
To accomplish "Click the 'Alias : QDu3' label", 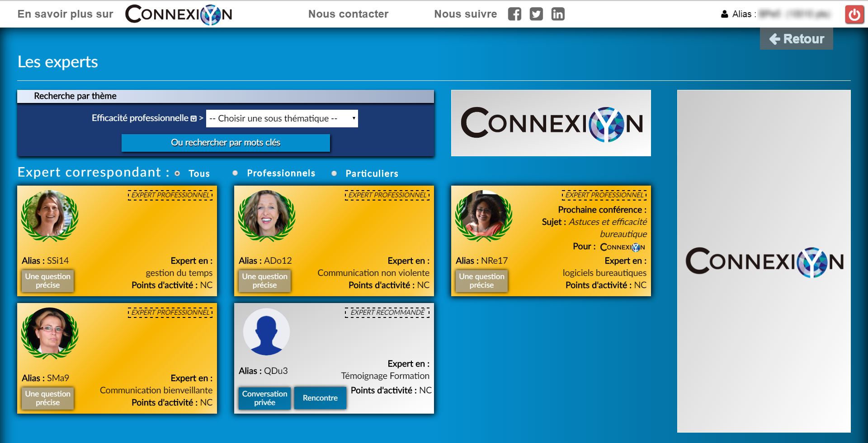I will tap(263, 371).
